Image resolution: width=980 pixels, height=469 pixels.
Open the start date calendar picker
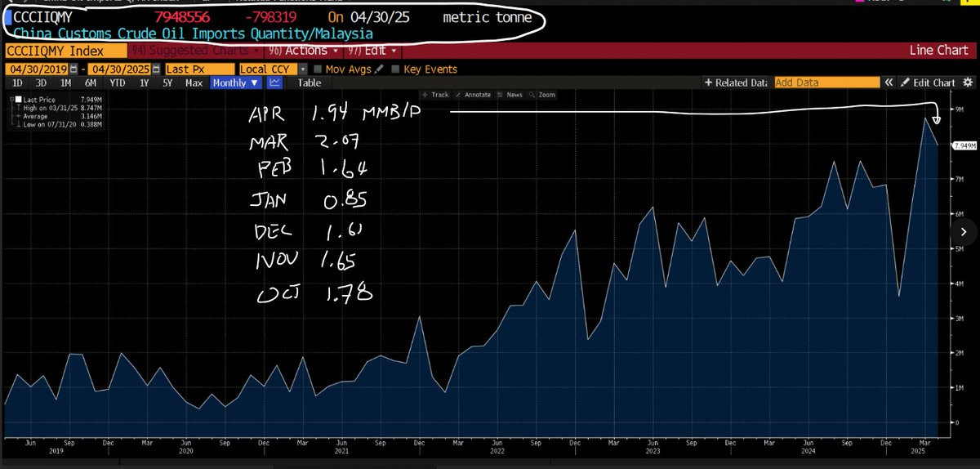point(75,69)
